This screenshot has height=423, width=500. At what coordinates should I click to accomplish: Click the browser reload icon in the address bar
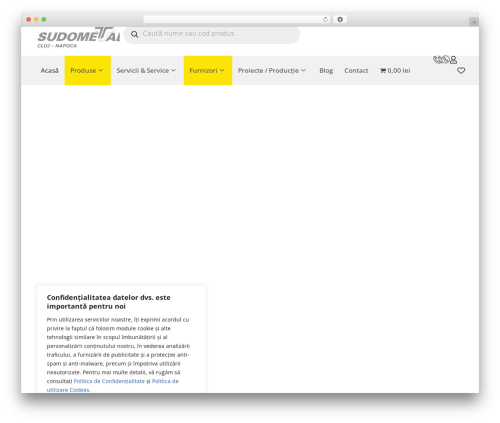(325, 19)
